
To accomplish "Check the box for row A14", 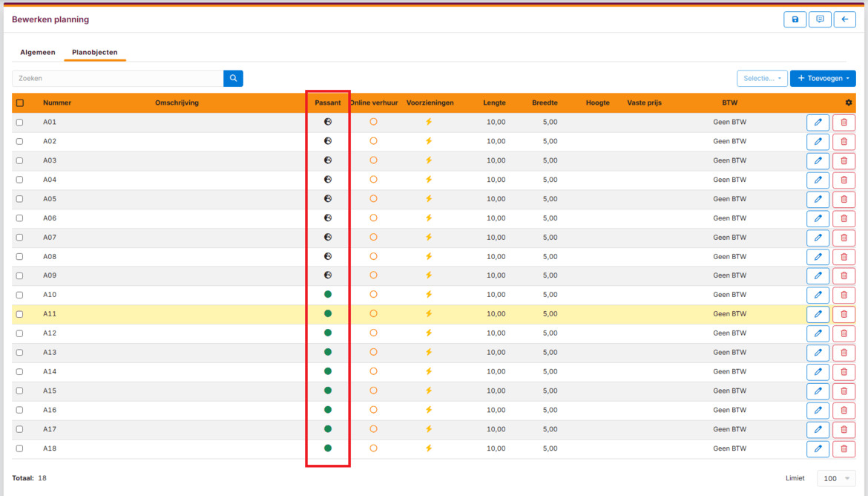I will [20, 372].
